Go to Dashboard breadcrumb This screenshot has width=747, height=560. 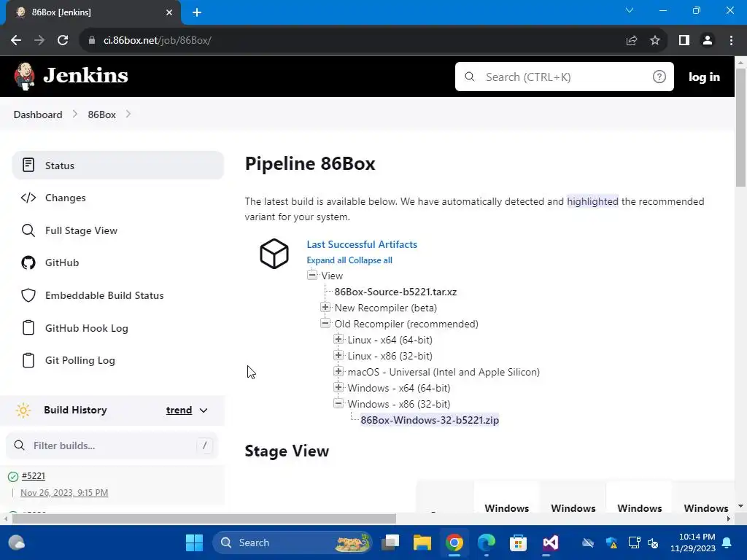coord(38,114)
